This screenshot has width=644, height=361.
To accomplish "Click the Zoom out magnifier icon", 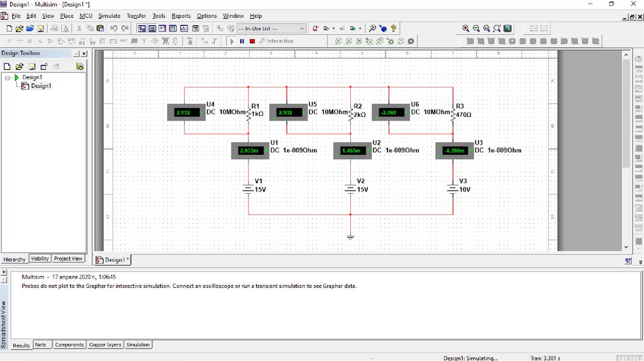I will (x=476, y=28).
